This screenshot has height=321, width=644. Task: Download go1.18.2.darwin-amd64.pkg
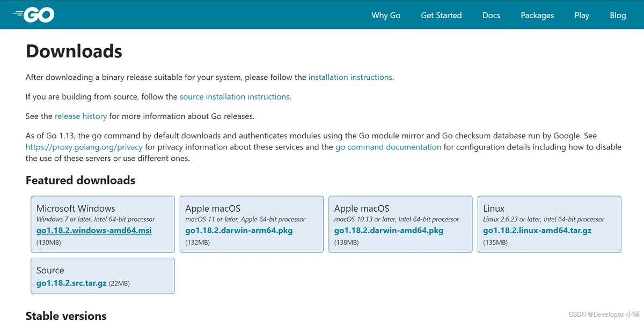[389, 230]
